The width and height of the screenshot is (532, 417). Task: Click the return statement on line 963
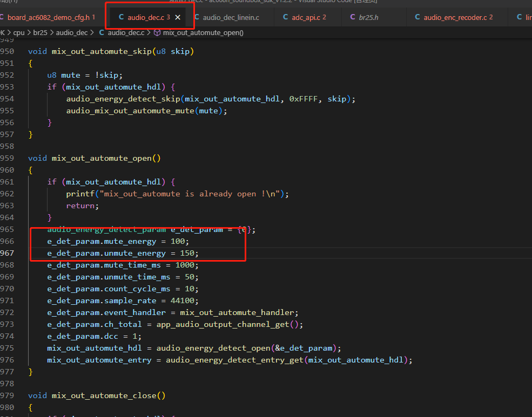tap(83, 206)
